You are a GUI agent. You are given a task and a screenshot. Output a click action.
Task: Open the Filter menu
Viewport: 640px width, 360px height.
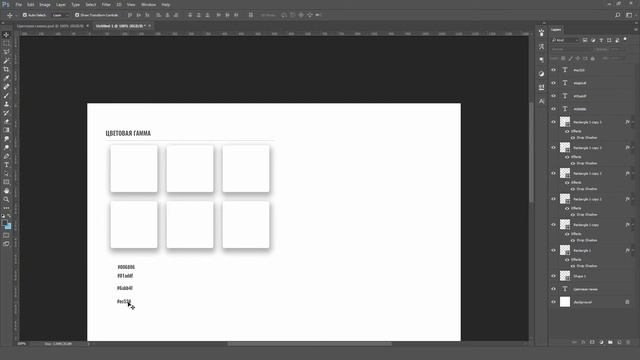(x=106, y=4)
